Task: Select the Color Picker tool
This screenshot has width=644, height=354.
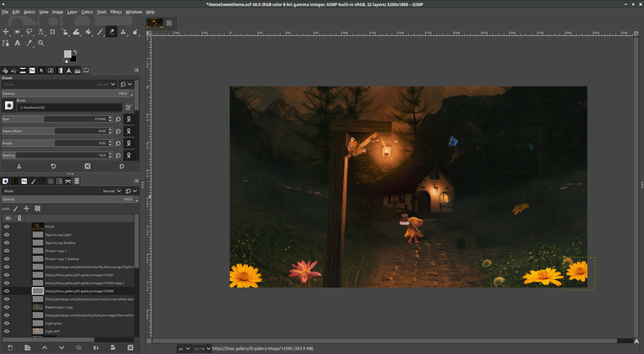Action: tap(29, 43)
